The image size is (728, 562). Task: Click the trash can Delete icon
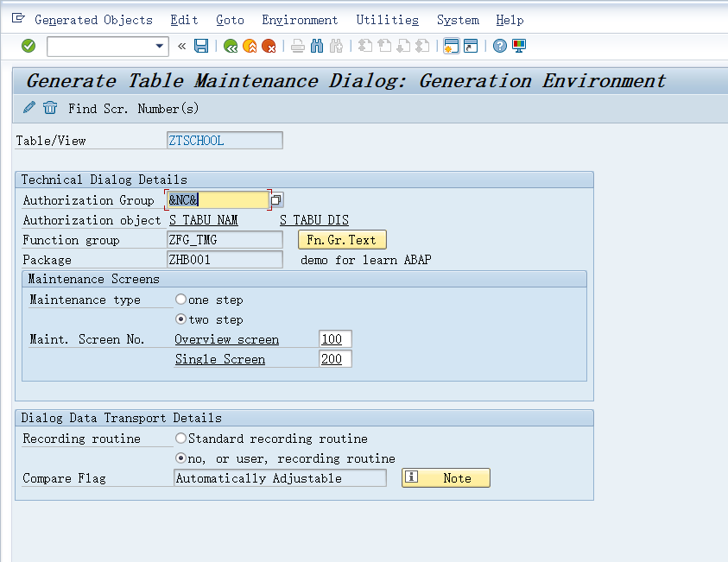50,108
